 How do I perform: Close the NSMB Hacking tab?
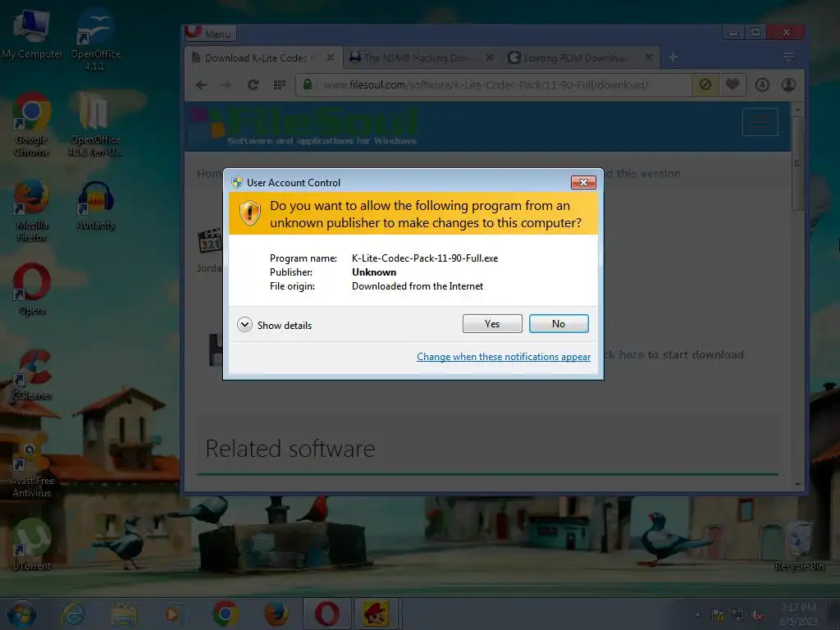click(489, 57)
